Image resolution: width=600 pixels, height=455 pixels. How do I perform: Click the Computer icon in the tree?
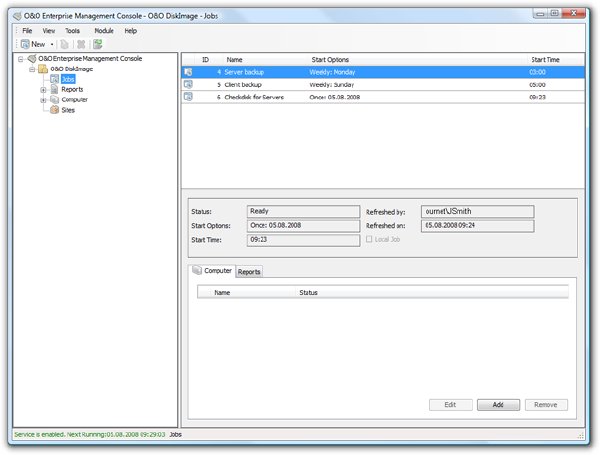point(55,99)
